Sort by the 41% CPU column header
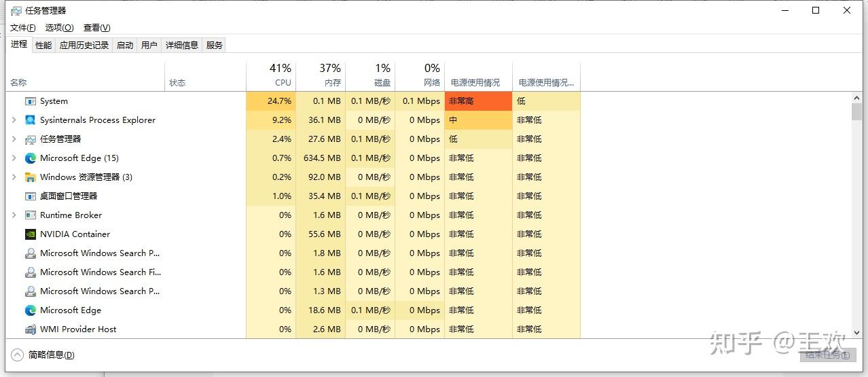The width and height of the screenshot is (868, 377). pyautogui.click(x=271, y=76)
